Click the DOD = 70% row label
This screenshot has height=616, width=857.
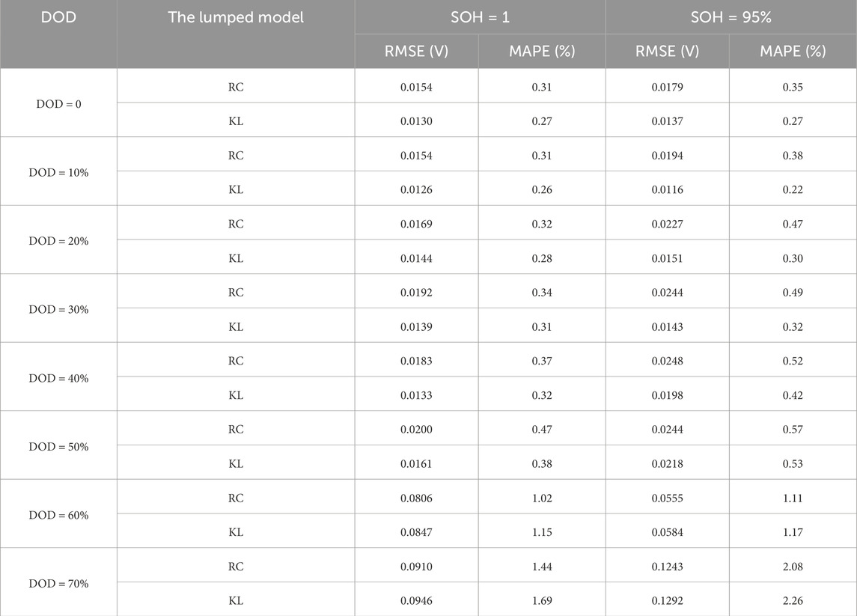(58, 584)
